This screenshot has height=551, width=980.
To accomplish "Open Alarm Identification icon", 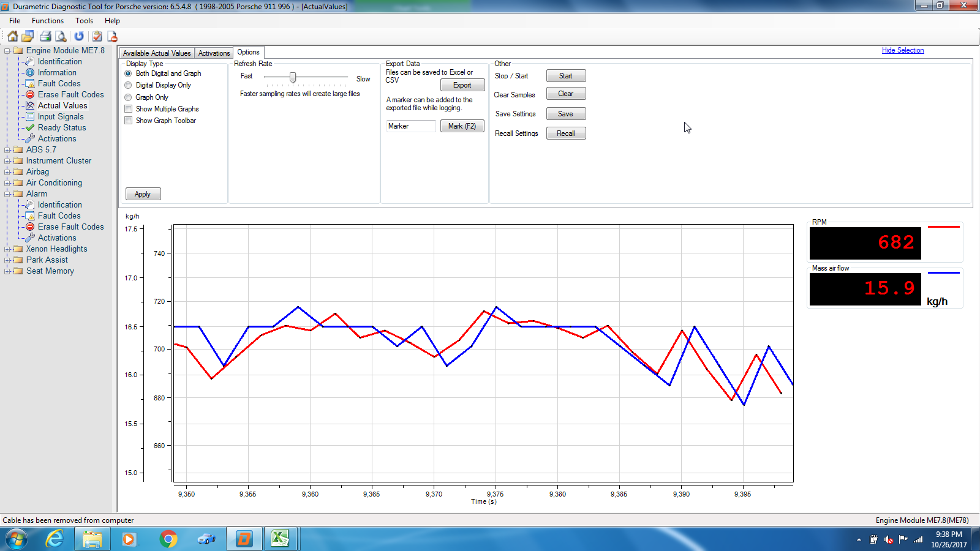I will [29, 204].
